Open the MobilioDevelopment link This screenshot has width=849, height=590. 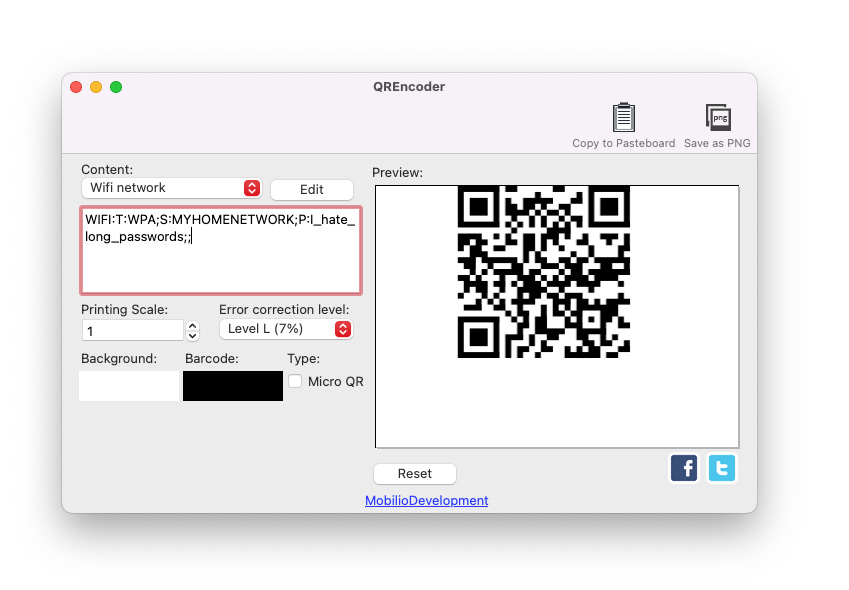tap(427, 500)
